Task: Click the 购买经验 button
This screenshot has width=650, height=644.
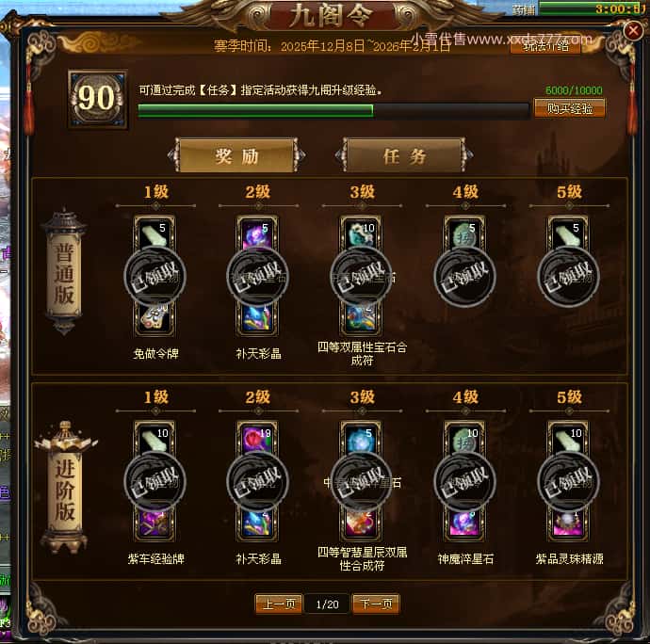Action: coord(570,108)
